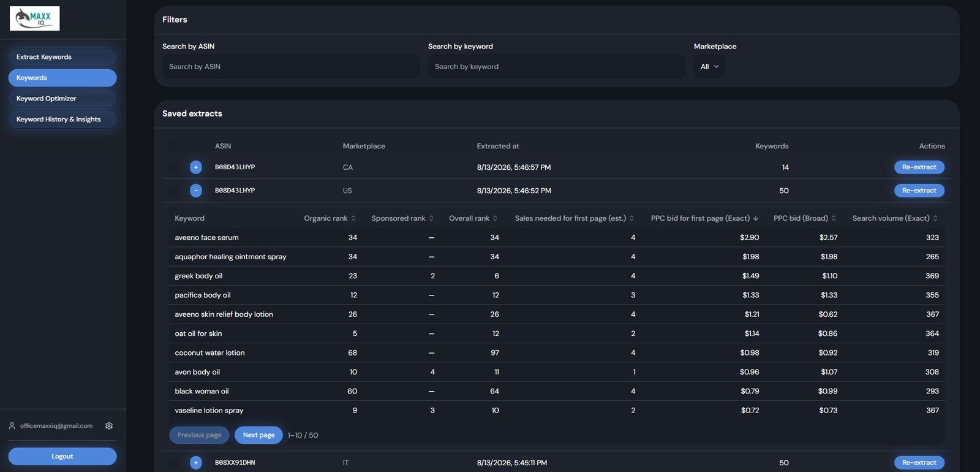Re-extract the CA B08D43LHYP entry
980x472 pixels.
point(919,167)
